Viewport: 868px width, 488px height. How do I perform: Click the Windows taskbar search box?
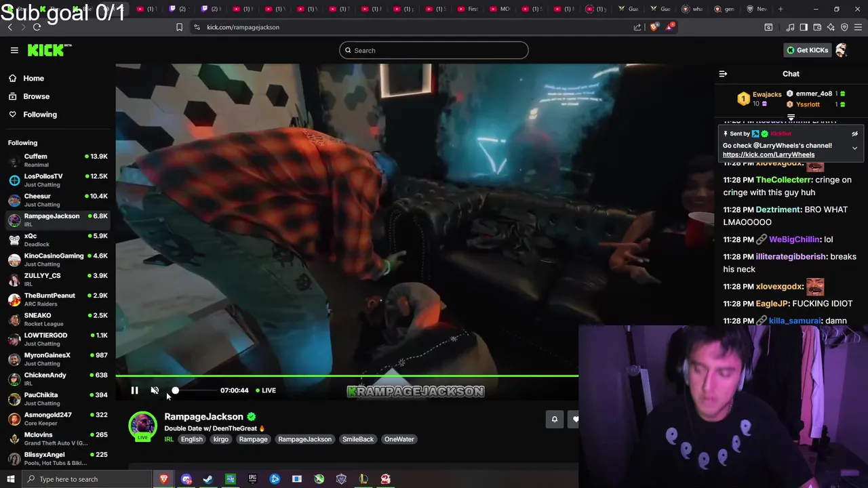[x=87, y=479]
